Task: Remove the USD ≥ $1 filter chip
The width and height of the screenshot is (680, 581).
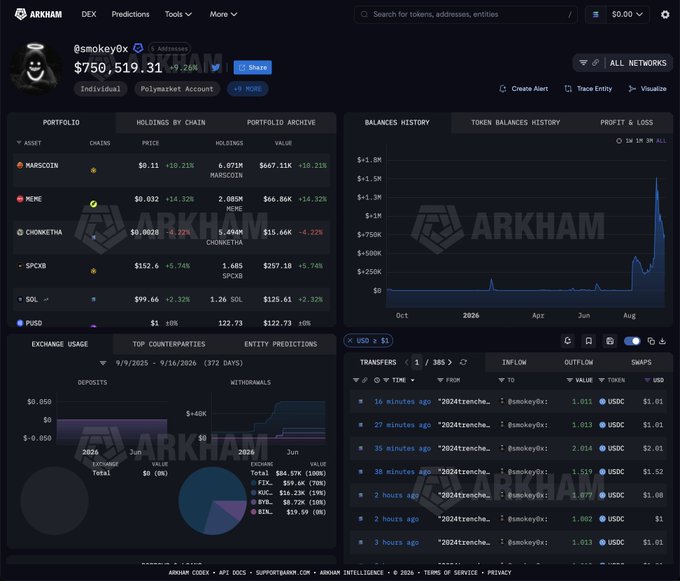Action: tap(350, 340)
